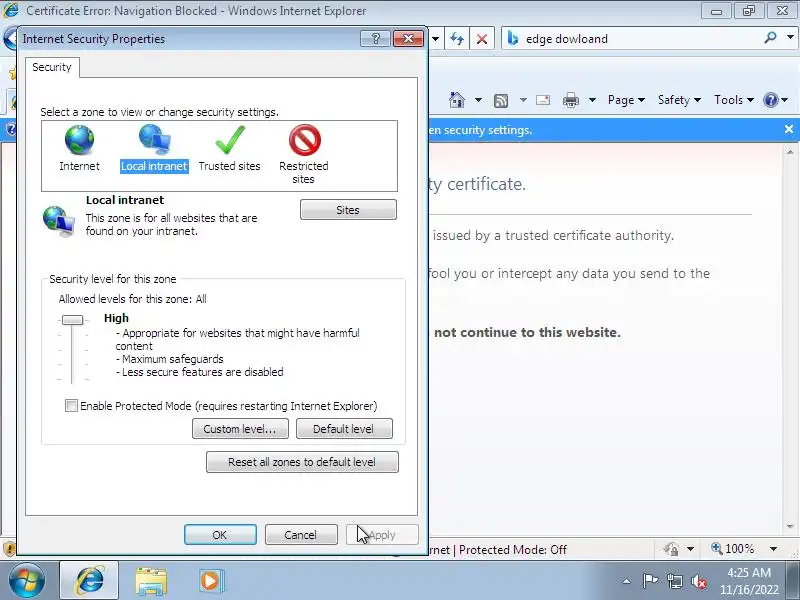Click the muted volume tray icon
The width and height of the screenshot is (800, 600).
coord(698,581)
